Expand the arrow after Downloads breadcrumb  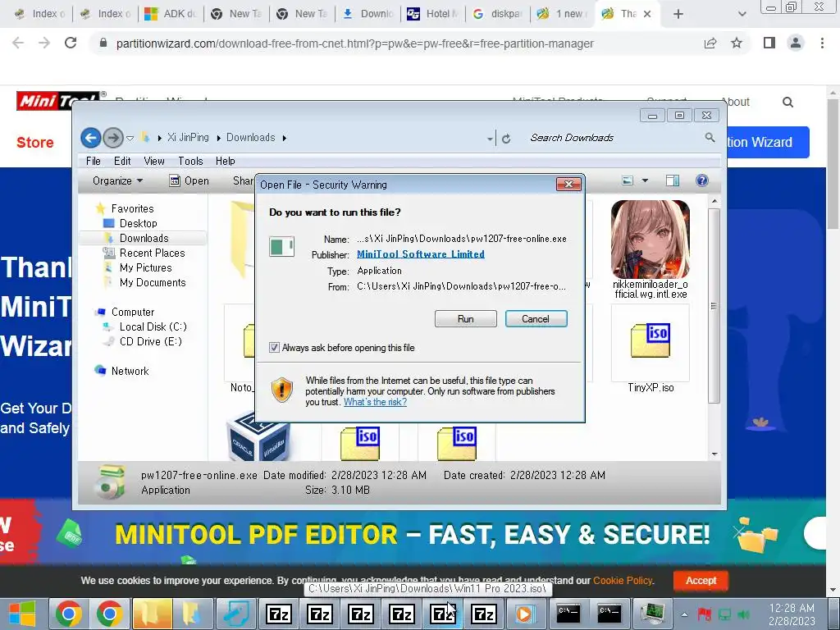(285, 138)
